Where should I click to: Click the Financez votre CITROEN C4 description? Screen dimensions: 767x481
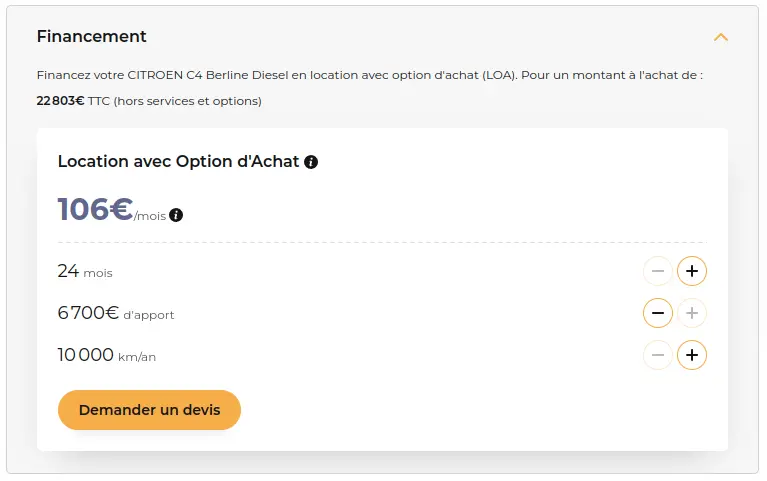tap(369, 75)
